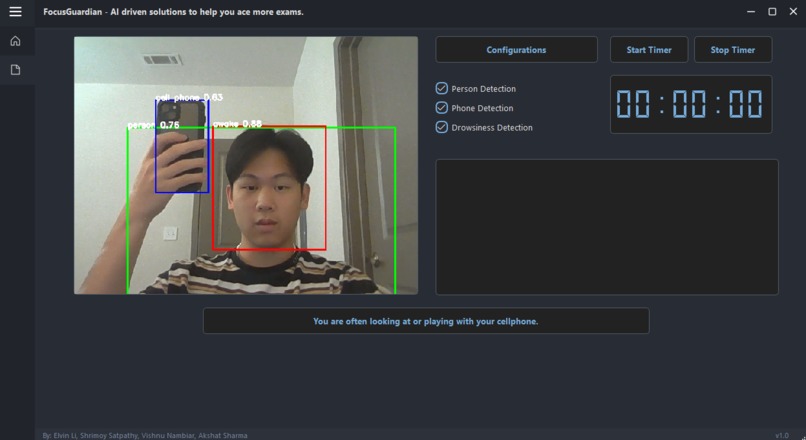Toggle Phone Detection checkbox
The width and height of the screenshot is (806, 440).
[442, 108]
